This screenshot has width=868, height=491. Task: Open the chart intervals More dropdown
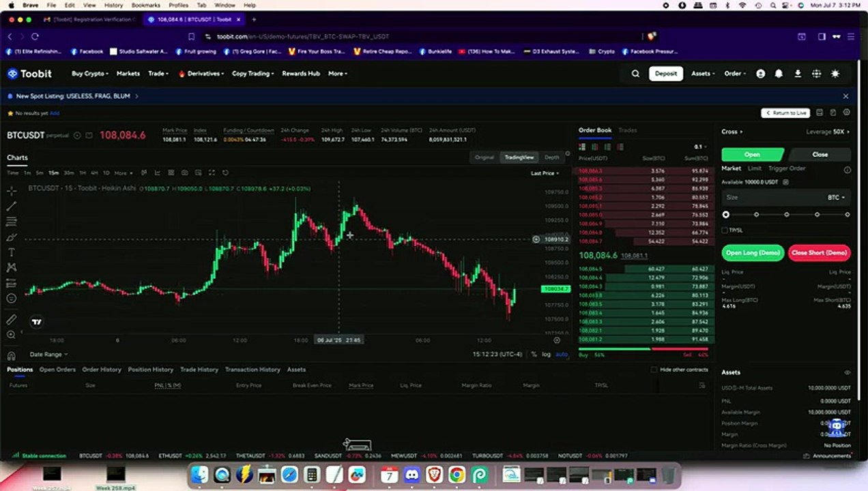tap(123, 173)
